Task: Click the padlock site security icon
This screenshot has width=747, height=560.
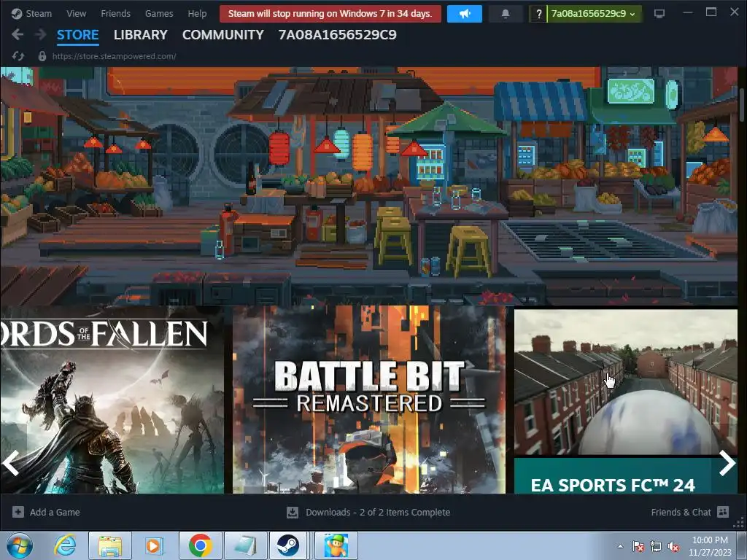Action: [x=42, y=56]
